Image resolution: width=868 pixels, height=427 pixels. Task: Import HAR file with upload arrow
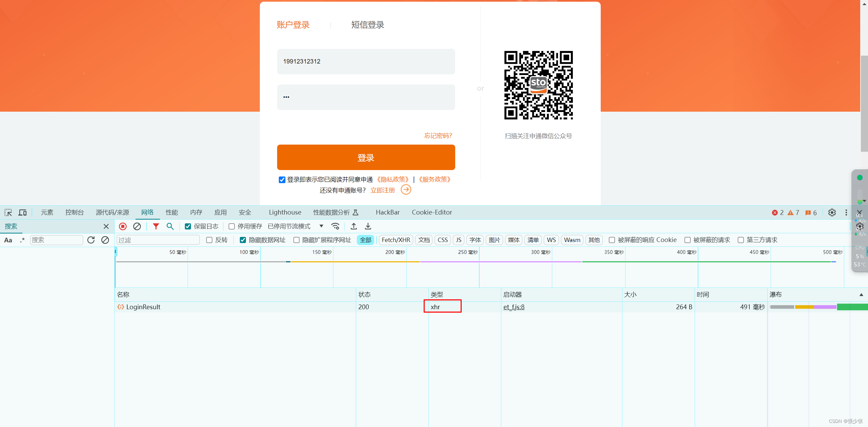[x=354, y=226]
